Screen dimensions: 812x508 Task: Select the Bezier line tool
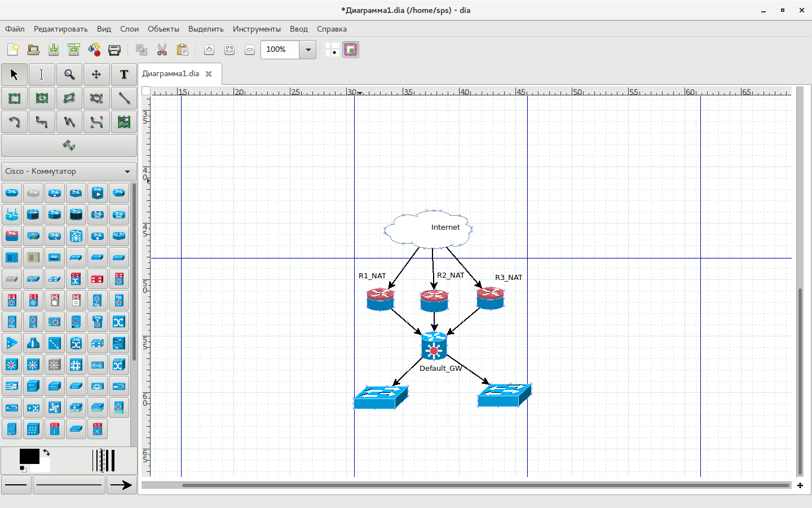point(96,122)
